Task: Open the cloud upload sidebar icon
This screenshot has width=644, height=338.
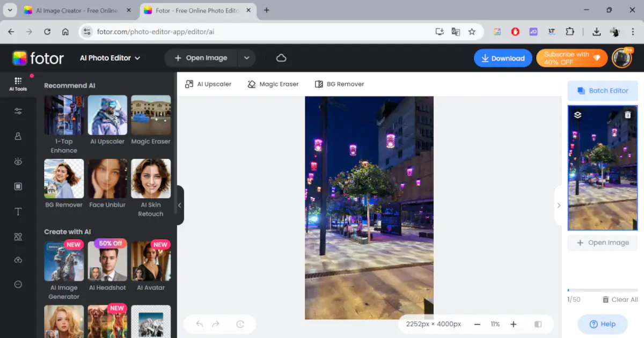Action: pyautogui.click(x=18, y=260)
